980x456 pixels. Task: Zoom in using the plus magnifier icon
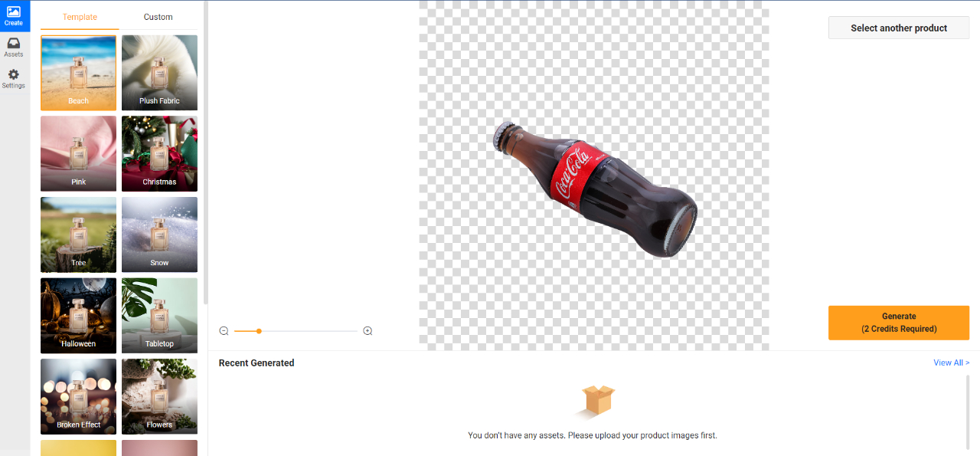pyautogui.click(x=367, y=330)
